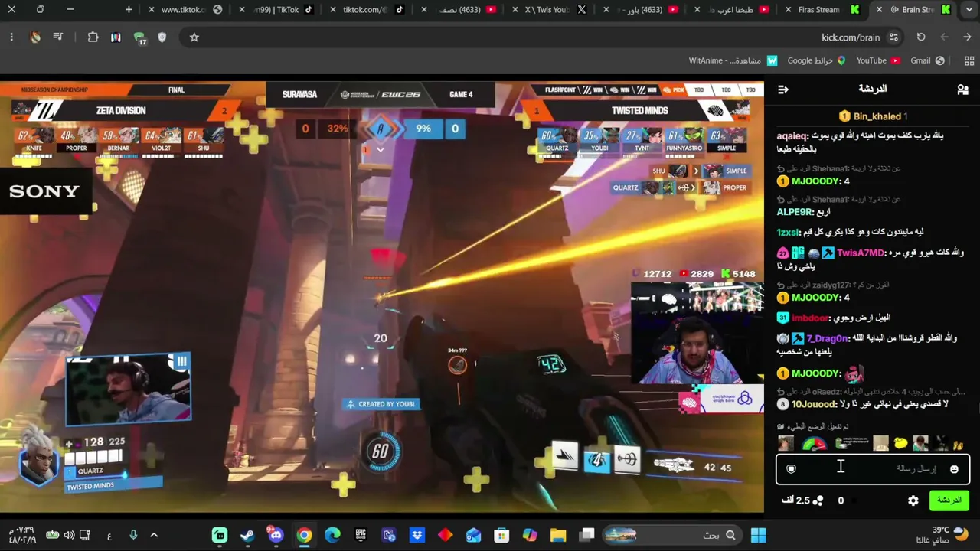Pause the Kick stream video
980x551 pixels.
[381, 296]
